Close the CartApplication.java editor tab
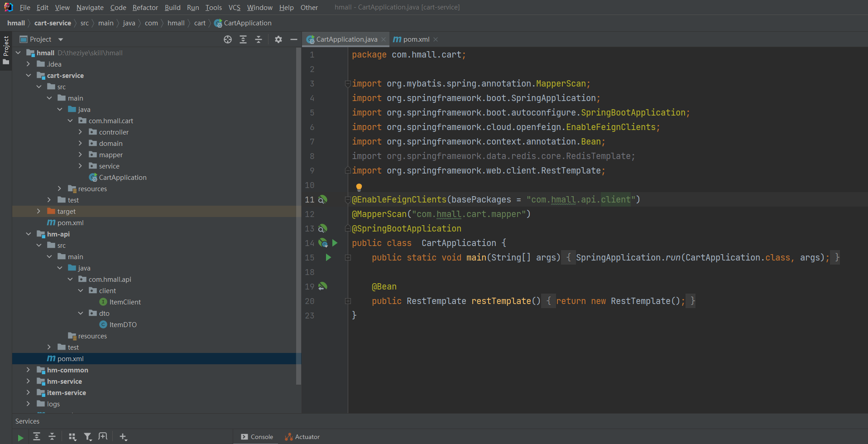The image size is (868, 444). point(384,39)
